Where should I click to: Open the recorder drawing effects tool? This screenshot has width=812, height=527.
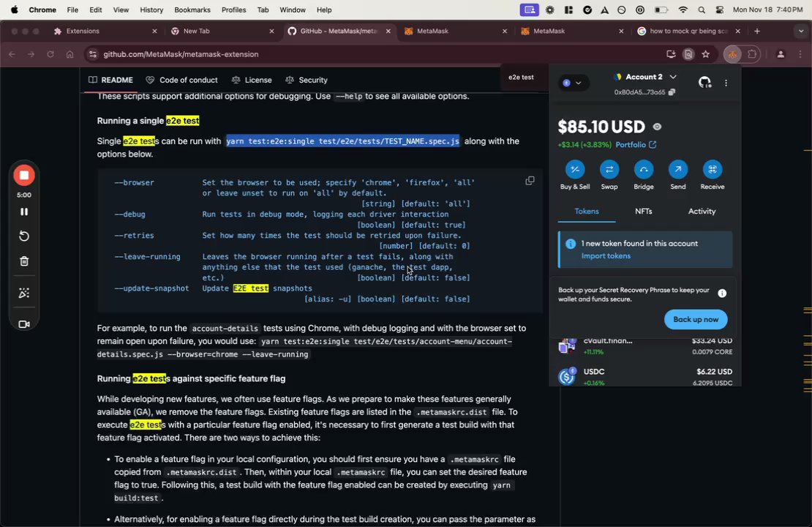pos(24,294)
